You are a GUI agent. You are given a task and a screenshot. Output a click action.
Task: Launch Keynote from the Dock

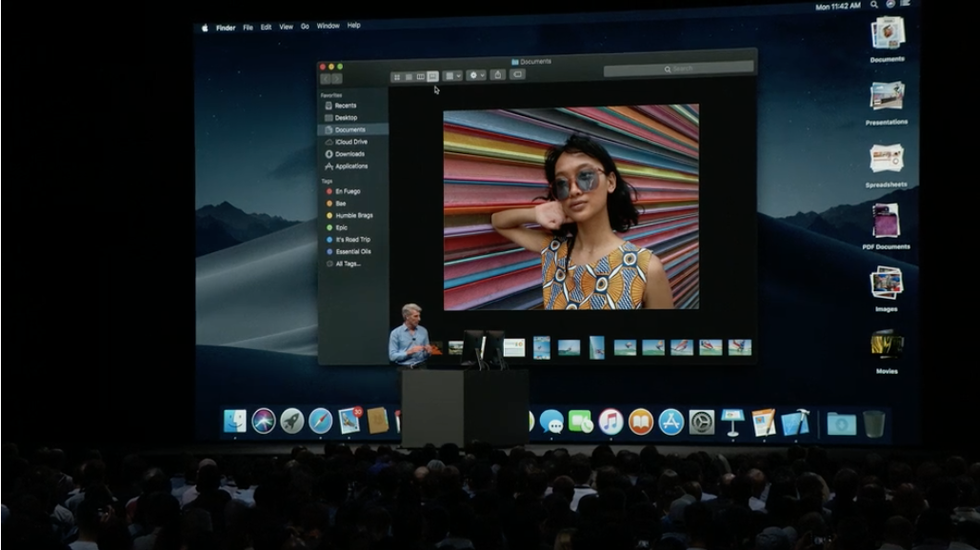[x=732, y=422]
